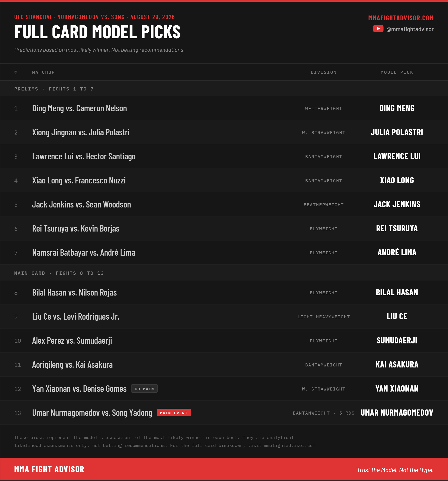
Task: Click the ANDRÉ LIMA model pick
Action: coord(397,252)
